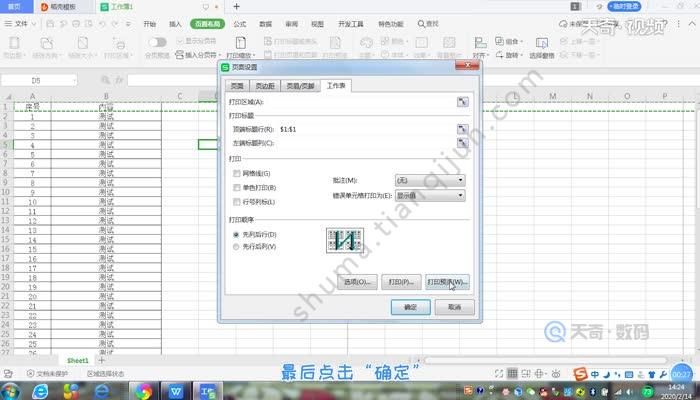700x400 pixels.
Task: Click the Print (P) button
Action: (x=401, y=282)
